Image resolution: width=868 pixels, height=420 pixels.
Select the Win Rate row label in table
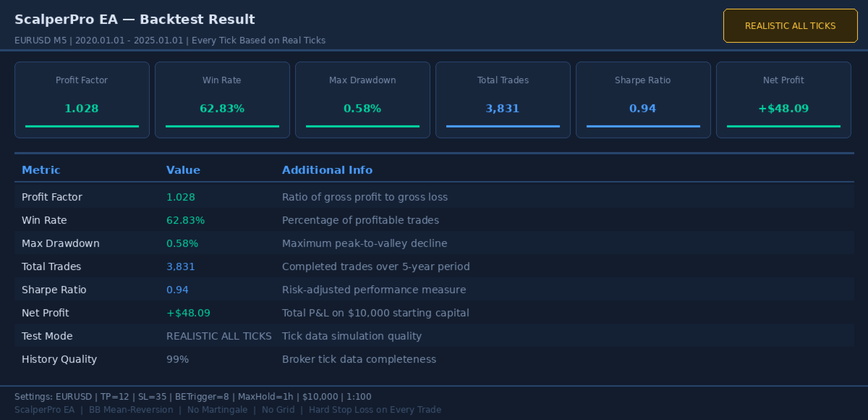[44, 220]
